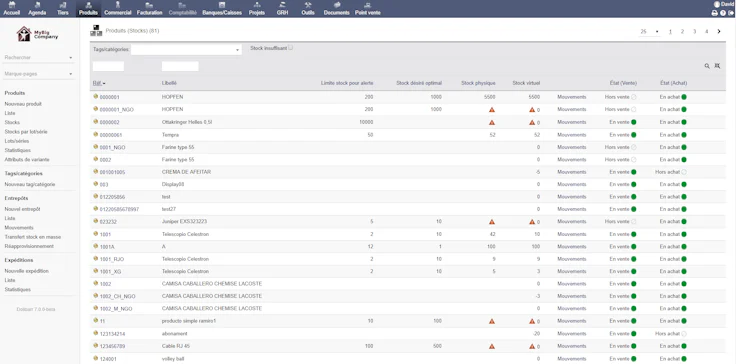Click Stock virtuel warning triangle for Cable RJ 45

(532, 346)
